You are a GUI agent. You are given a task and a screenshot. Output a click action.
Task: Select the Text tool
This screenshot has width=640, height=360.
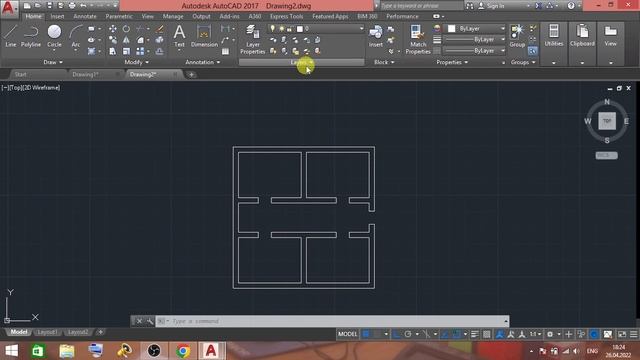tap(179, 36)
